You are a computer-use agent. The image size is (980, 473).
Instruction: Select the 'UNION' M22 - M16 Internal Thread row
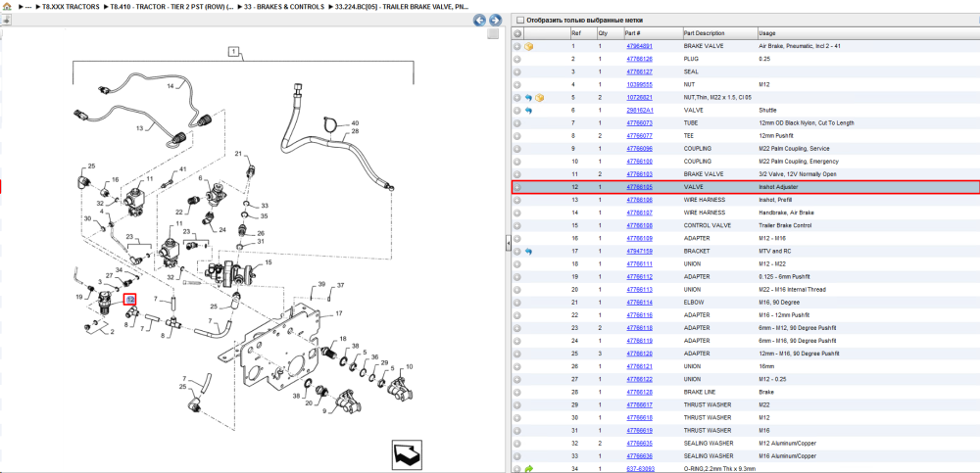(x=745, y=289)
